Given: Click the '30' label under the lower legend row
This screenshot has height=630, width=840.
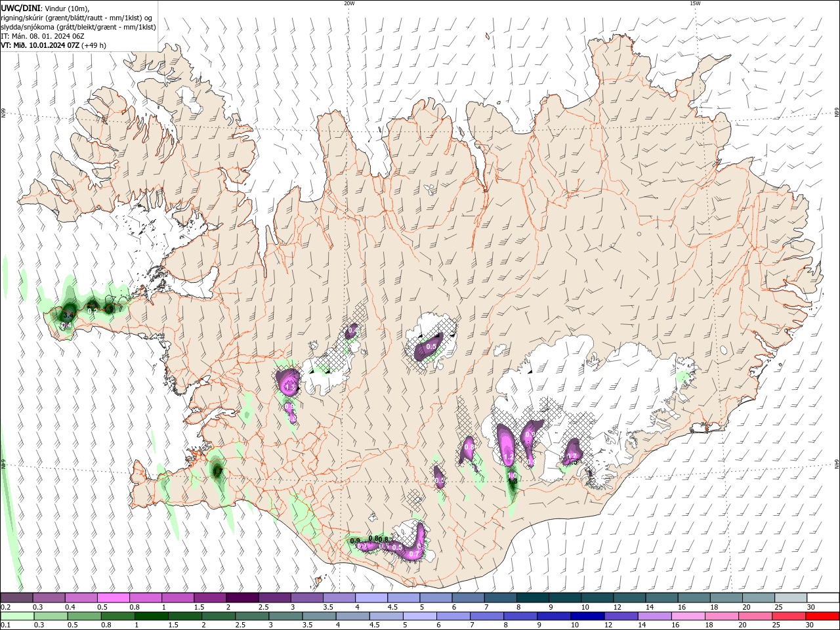Looking at the screenshot, I should pyautogui.click(x=810, y=625).
